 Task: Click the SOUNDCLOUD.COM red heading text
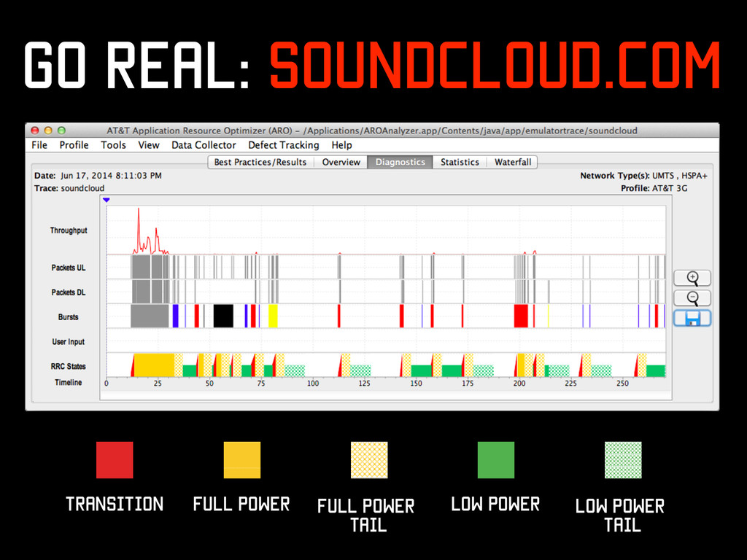click(x=495, y=65)
